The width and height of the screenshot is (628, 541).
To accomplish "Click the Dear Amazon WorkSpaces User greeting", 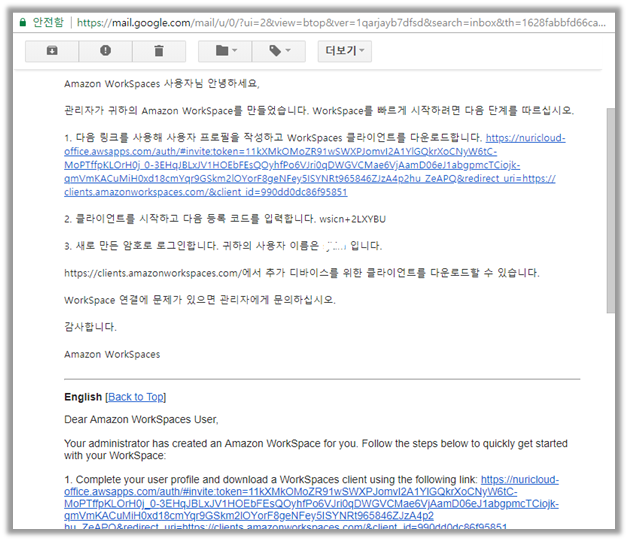I will [141, 419].
